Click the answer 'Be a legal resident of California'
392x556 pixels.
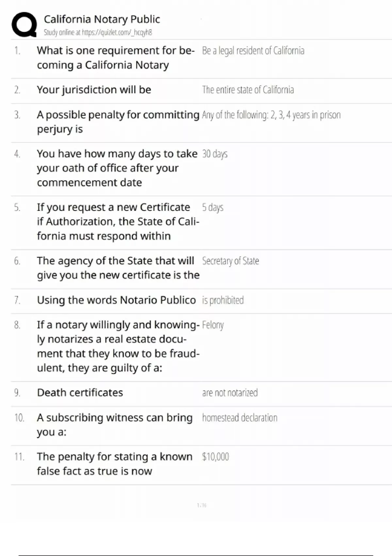[x=253, y=51]
